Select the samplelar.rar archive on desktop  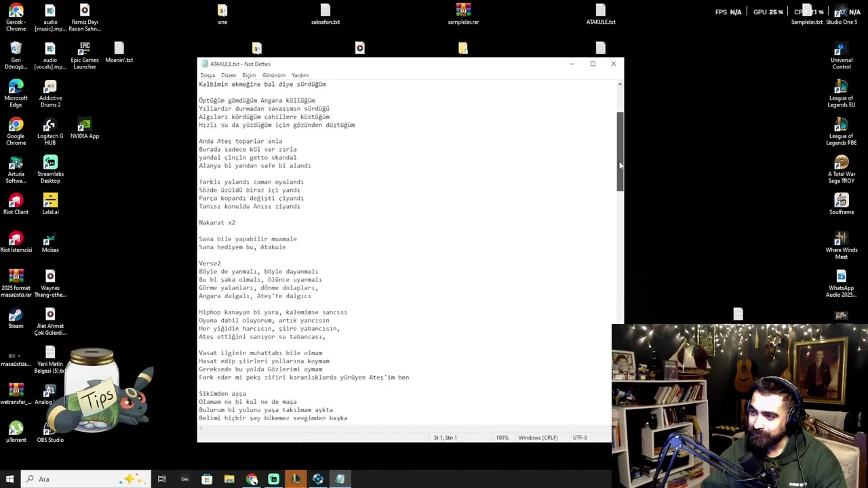click(x=463, y=14)
